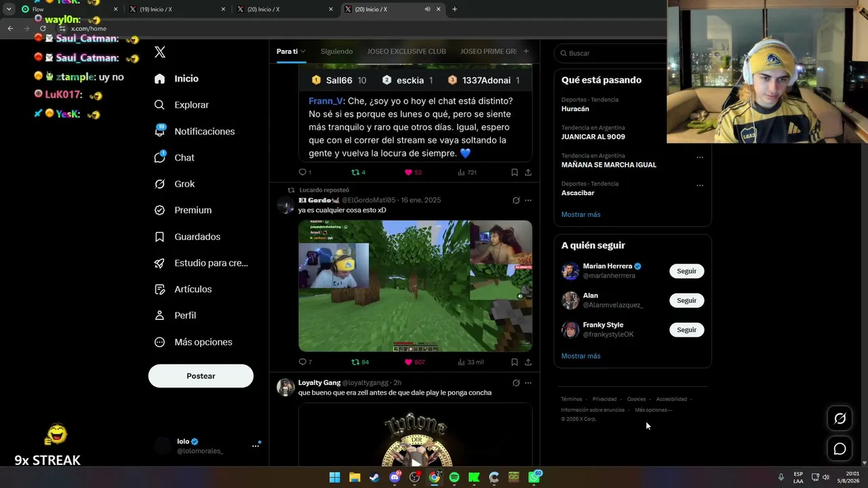
Task: Open Perfil from the sidebar
Action: click(x=175, y=315)
